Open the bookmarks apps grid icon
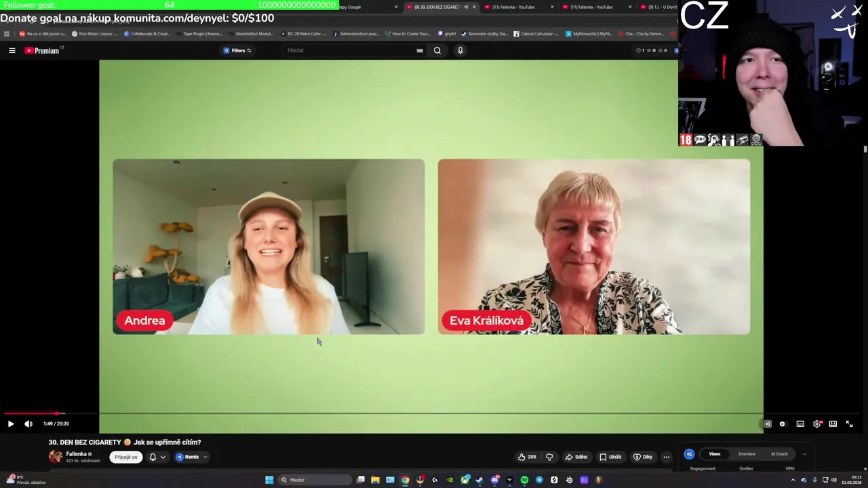The image size is (868, 488). (7, 33)
